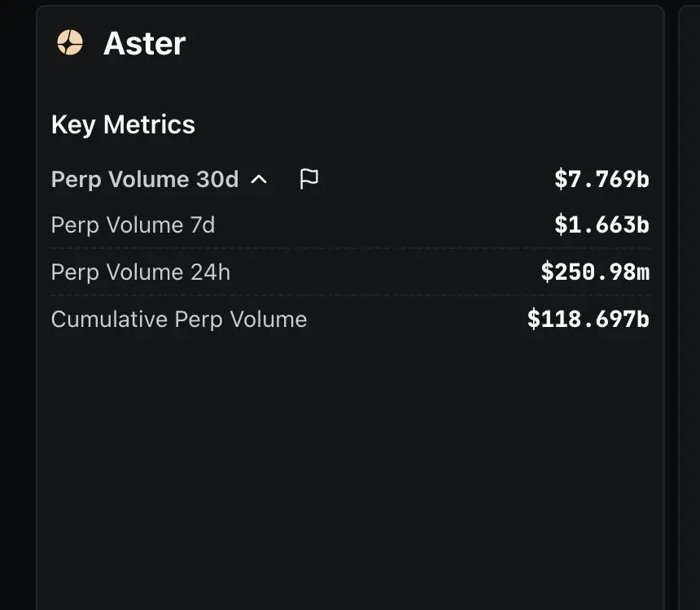The image size is (700, 610).
Task: Click the $250.98m 24h value
Action: [595, 272]
